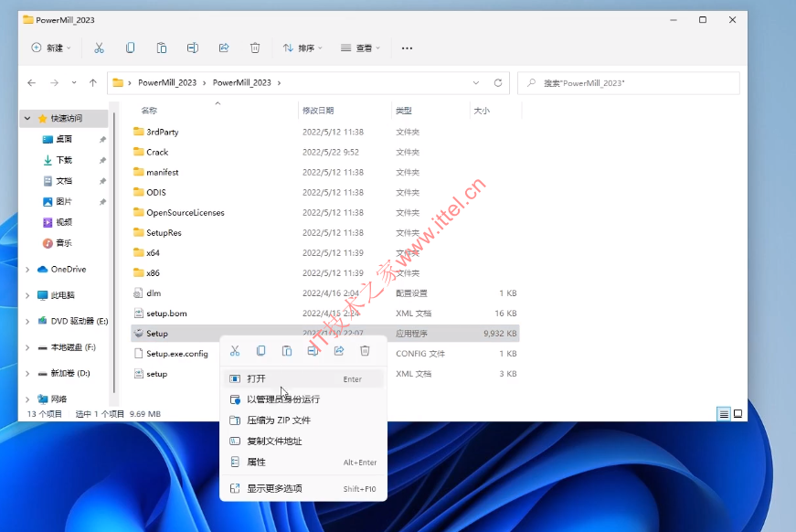Expand the DVD 驱动器 (E:) node
796x532 pixels.
(27, 322)
